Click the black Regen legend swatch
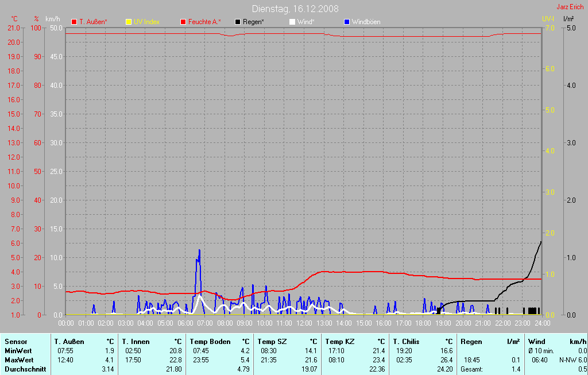The image size is (588, 375). tap(238, 22)
